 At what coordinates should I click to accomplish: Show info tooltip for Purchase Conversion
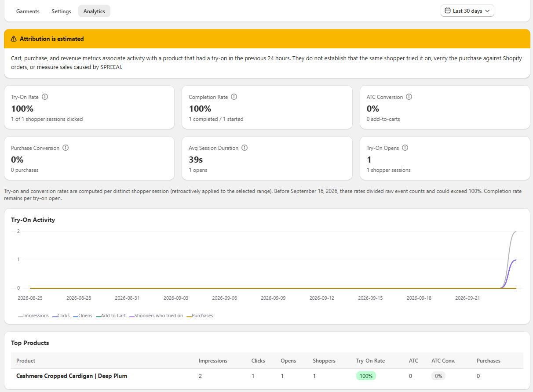point(66,148)
